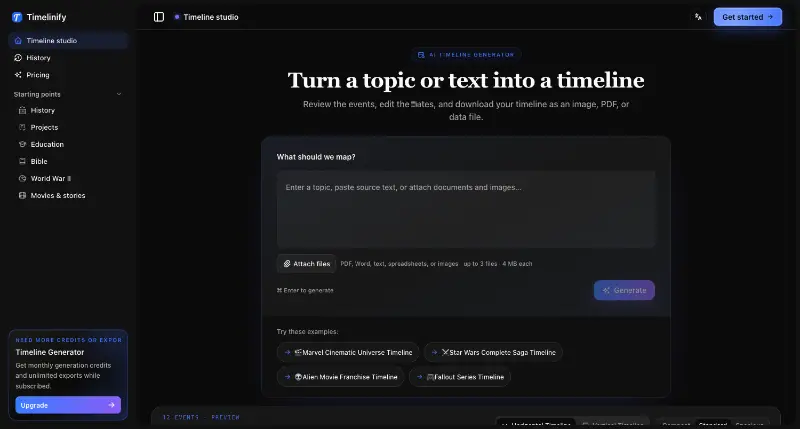Click the World War II globe icon
The height and width of the screenshot is (429, 800).
(x=22, y=178)
